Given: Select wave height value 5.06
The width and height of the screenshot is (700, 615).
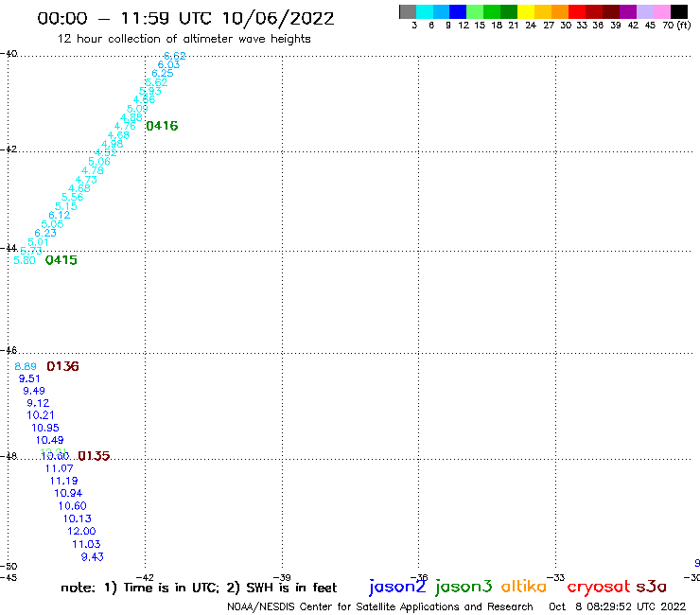Looking at the screenshot, I should pos(99,161).
